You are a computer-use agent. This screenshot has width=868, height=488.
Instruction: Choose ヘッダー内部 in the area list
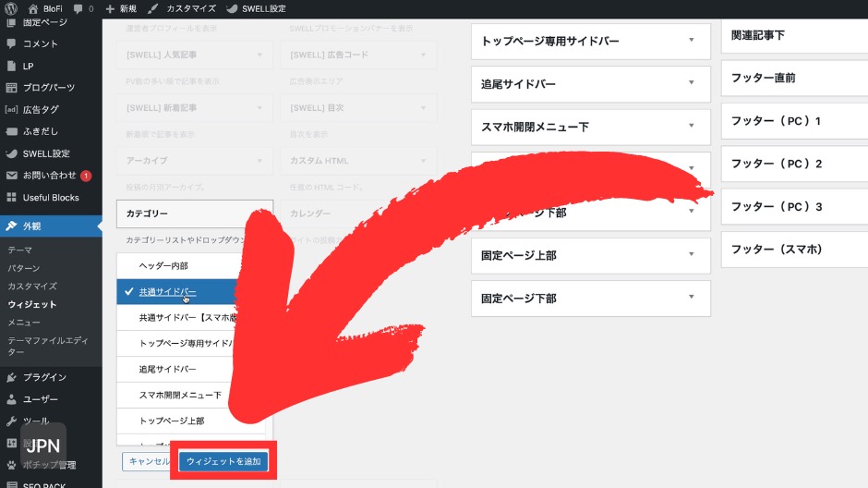[190, 266]
